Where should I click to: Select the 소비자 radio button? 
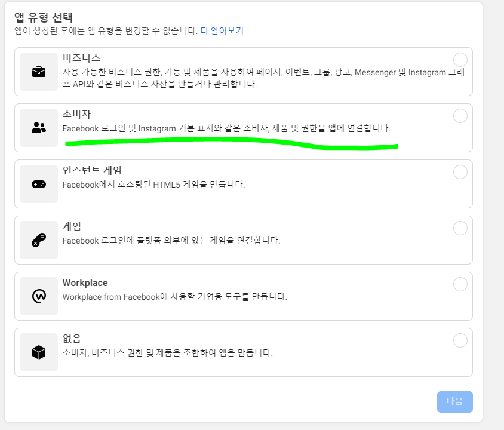click(460, 116)
